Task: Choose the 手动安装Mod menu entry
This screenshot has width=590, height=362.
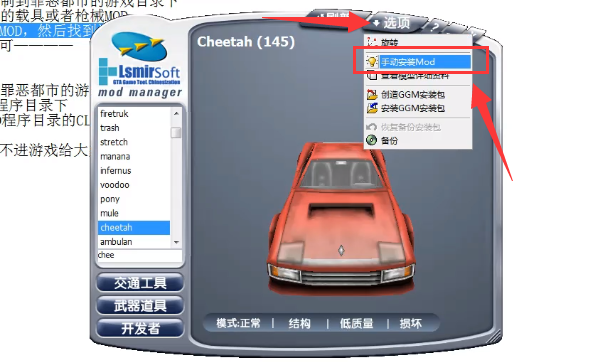Action: [418, 62]
